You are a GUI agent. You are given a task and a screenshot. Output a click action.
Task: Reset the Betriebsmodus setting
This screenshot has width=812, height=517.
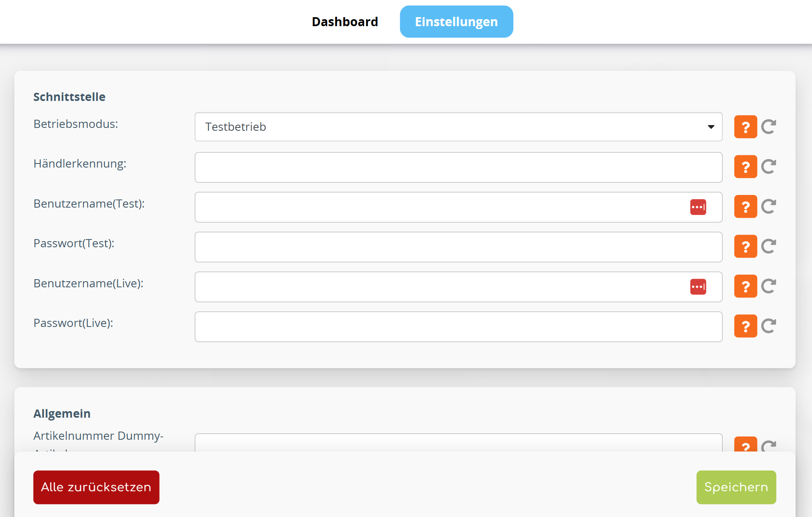(769, 127)
